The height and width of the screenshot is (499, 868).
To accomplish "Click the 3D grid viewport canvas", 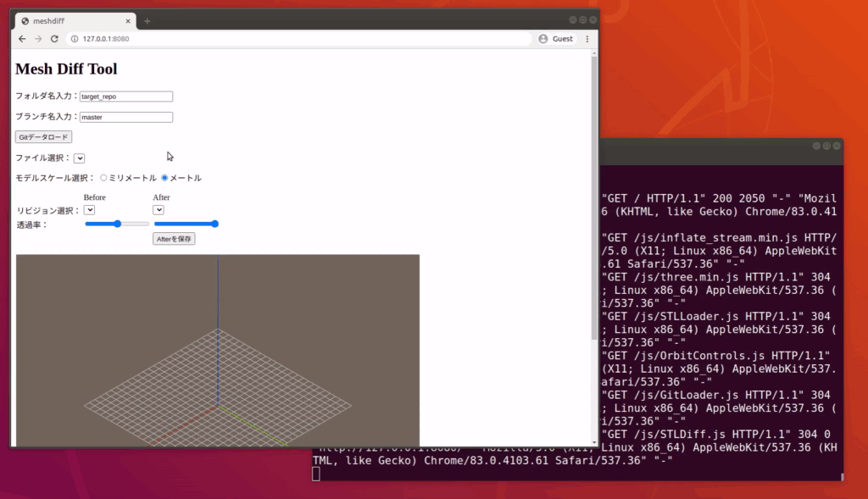I will pos(218,350).
